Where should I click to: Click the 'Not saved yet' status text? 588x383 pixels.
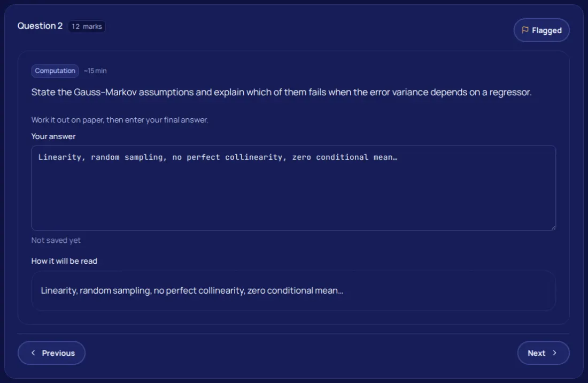coord(56,240)
